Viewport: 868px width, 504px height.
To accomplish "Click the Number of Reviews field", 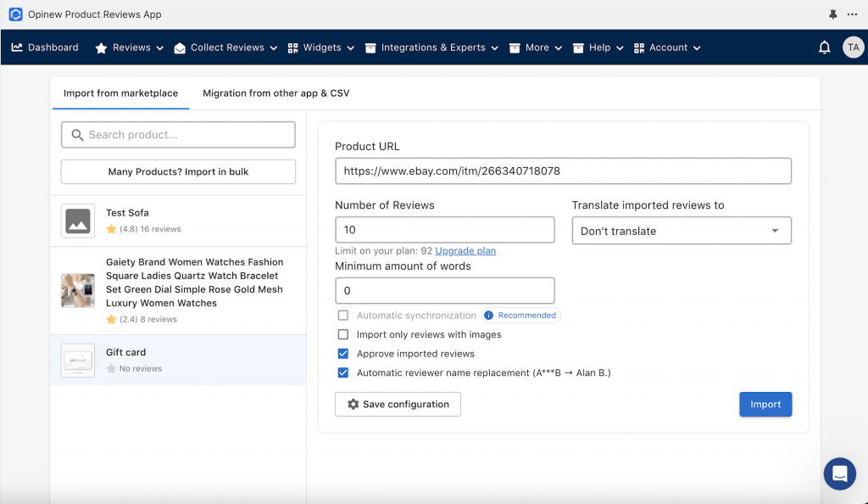I will [x=444, y=230].
